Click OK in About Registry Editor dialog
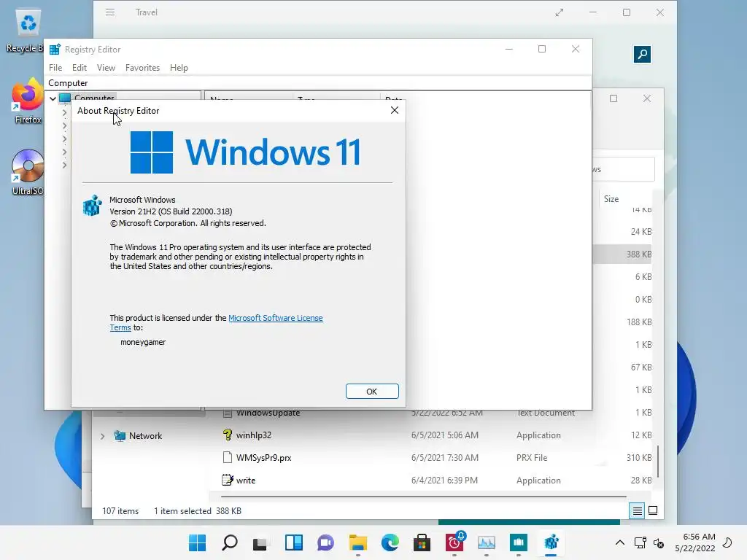Image resolution: width=747 pixels, height=560 pixels. point(371,392)
